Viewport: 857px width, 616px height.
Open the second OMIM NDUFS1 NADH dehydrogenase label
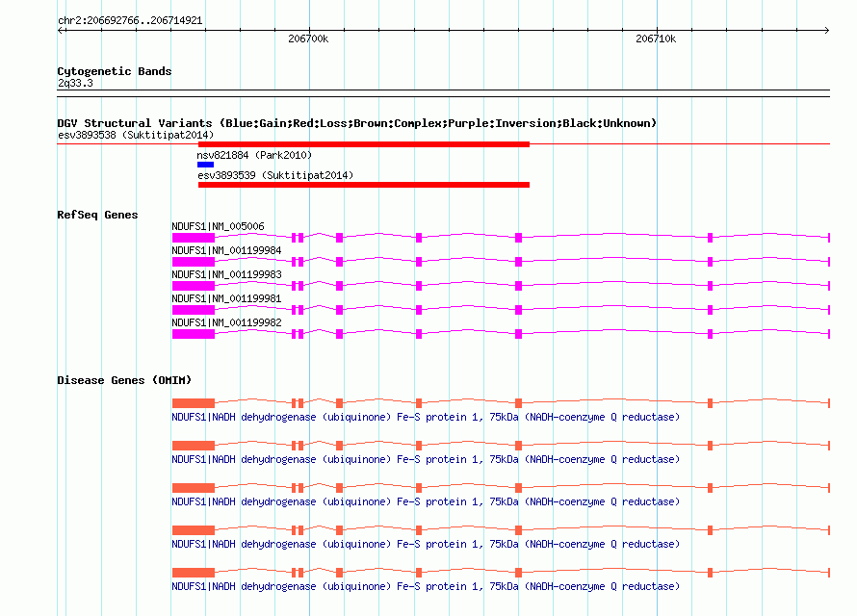tap(426, 459)
